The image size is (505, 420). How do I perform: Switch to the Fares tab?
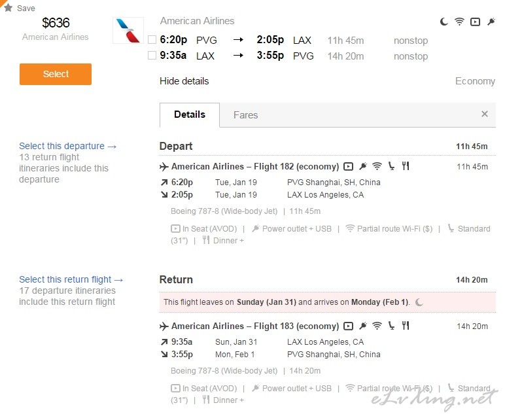[x=246, y=115]
